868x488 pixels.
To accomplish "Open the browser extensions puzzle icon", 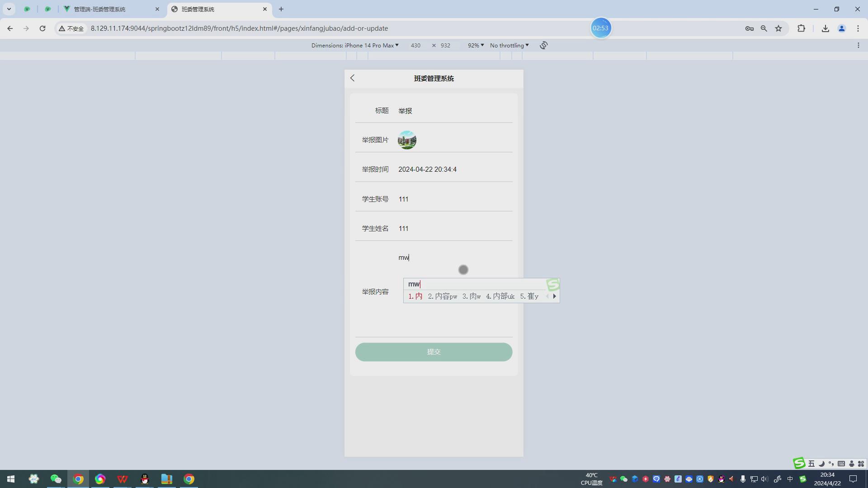I will 801,28.
